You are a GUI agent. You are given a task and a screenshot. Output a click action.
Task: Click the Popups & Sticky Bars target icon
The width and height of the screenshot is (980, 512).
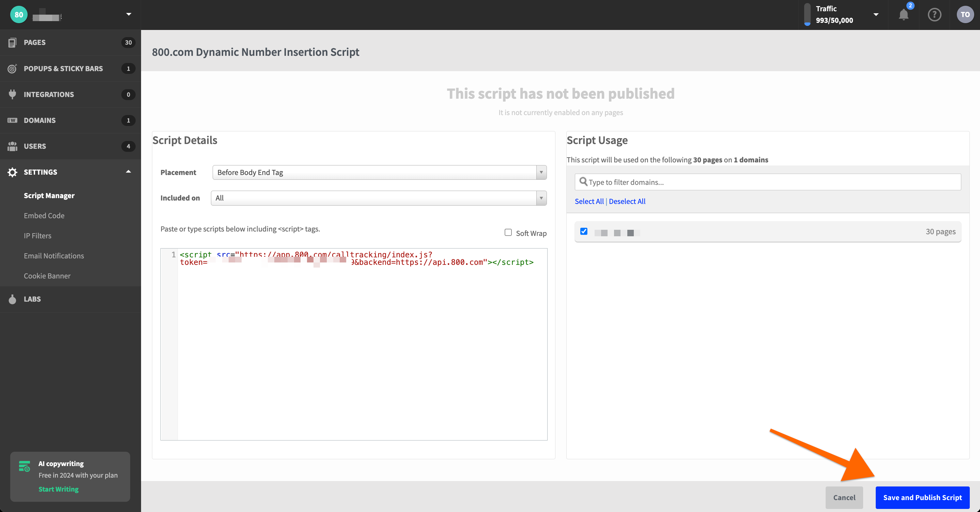12,68
